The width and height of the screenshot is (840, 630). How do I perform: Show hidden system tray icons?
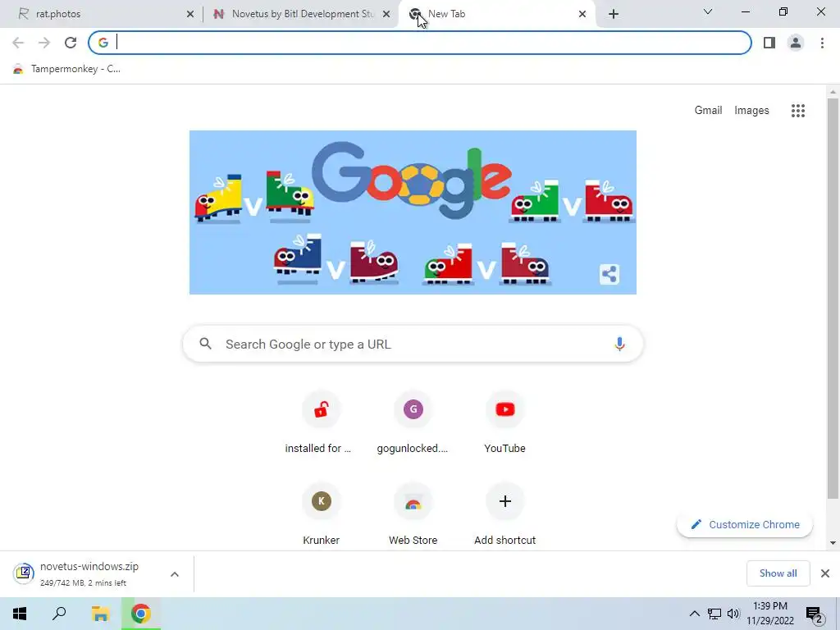click(x=694, y=614)
